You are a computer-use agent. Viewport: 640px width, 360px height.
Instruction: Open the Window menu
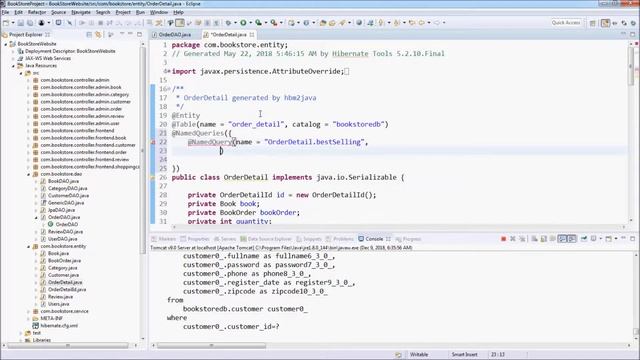click(x=158, y=13)
